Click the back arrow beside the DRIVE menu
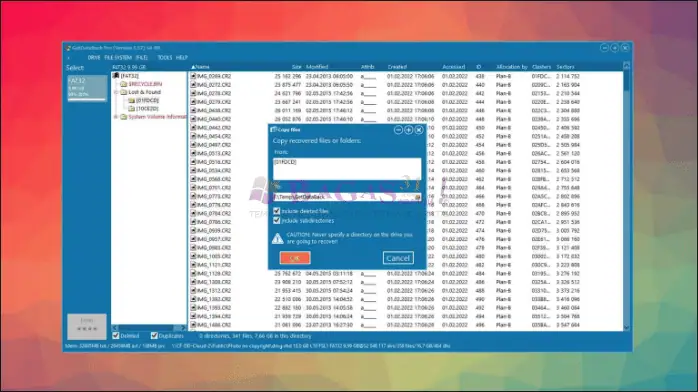The height and width of the screenshot is (392, 698). click(x=68, y=58)
